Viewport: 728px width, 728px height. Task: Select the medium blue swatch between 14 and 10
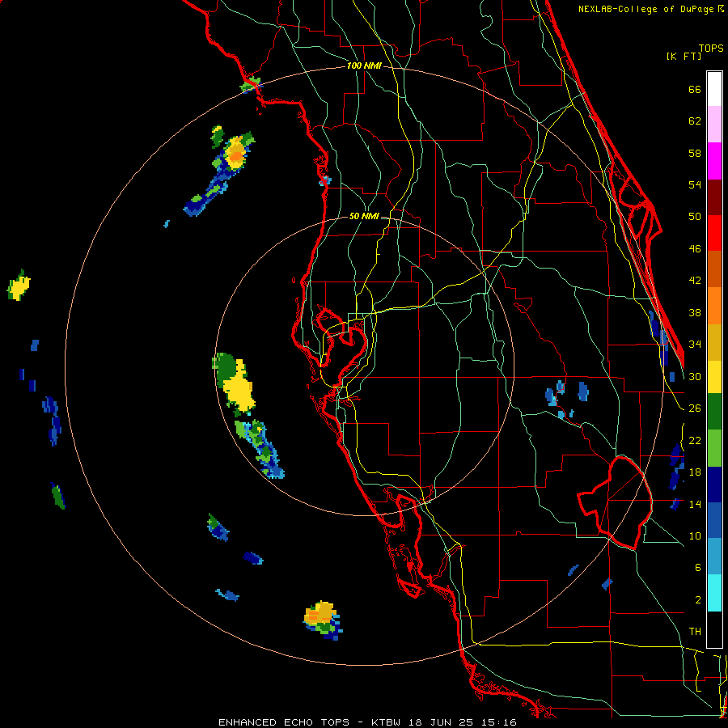coord(714,521)
